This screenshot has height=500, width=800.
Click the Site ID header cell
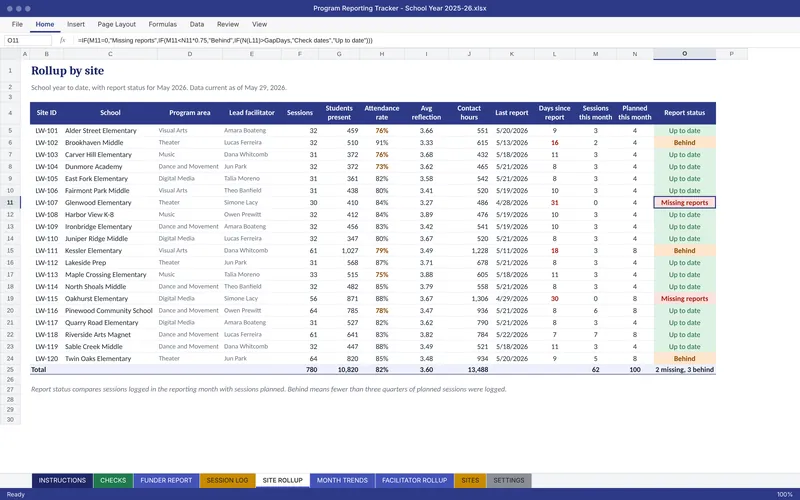click(x=46, y=113)
